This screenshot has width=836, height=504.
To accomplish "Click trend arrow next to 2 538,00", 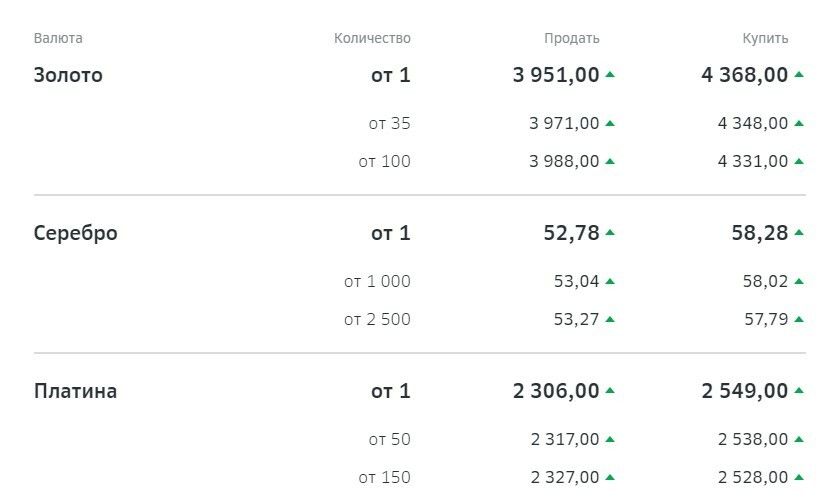I will coord(799,439).
